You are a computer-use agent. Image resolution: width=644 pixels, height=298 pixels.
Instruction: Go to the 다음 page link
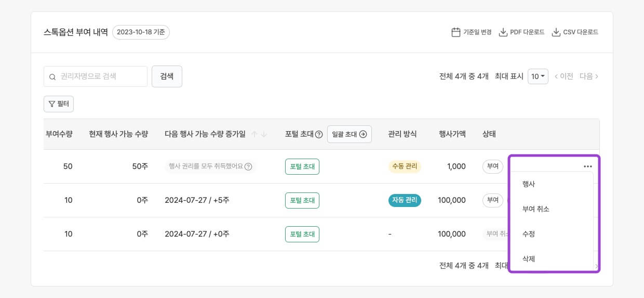tap(588, 76)
